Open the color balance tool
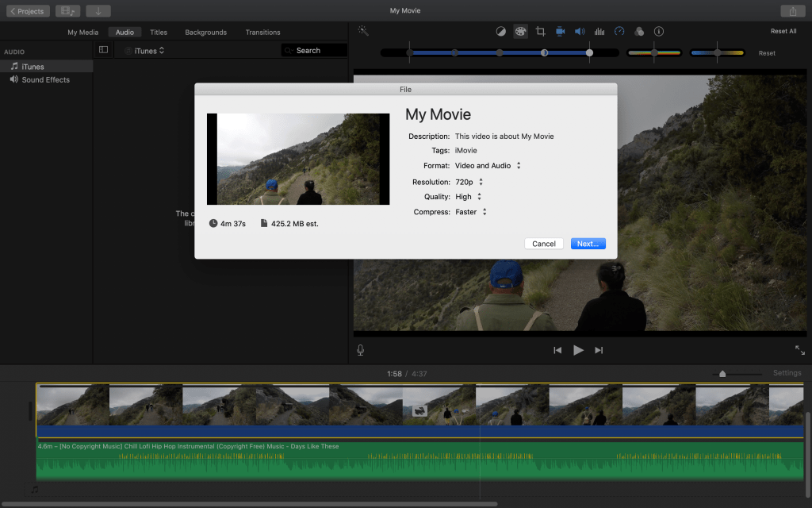 pos(501,32)
